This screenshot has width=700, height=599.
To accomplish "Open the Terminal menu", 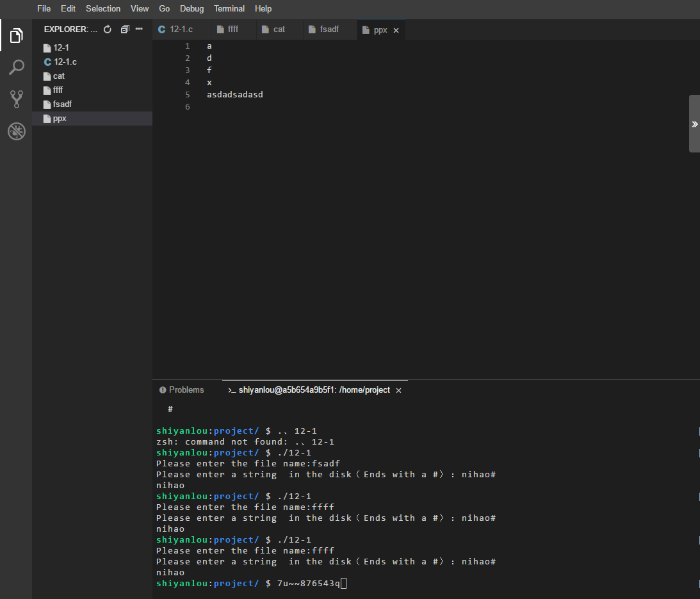I will 229,9.
